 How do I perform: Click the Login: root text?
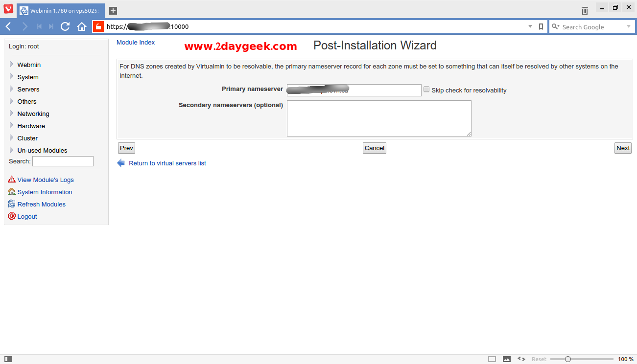pos(24,46)
